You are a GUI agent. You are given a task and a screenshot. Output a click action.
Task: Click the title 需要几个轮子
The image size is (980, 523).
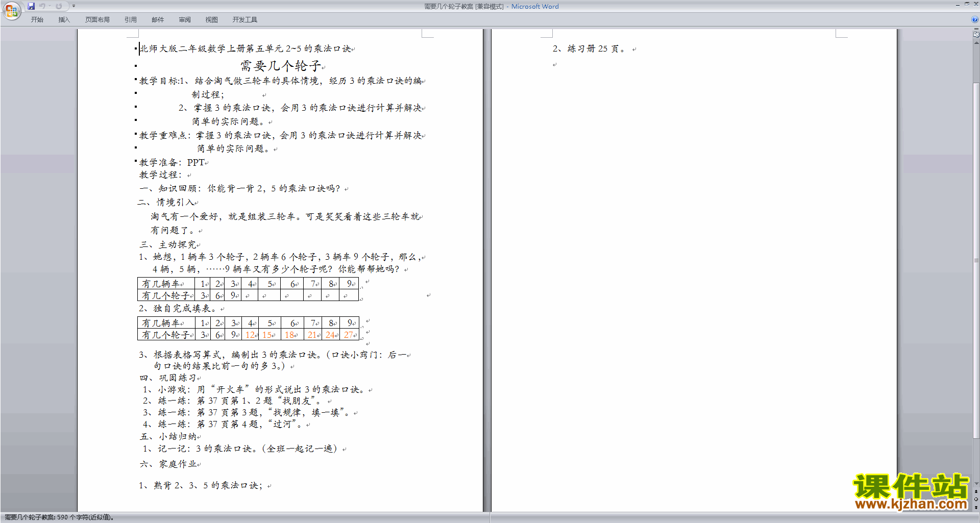tap(281, 66)
